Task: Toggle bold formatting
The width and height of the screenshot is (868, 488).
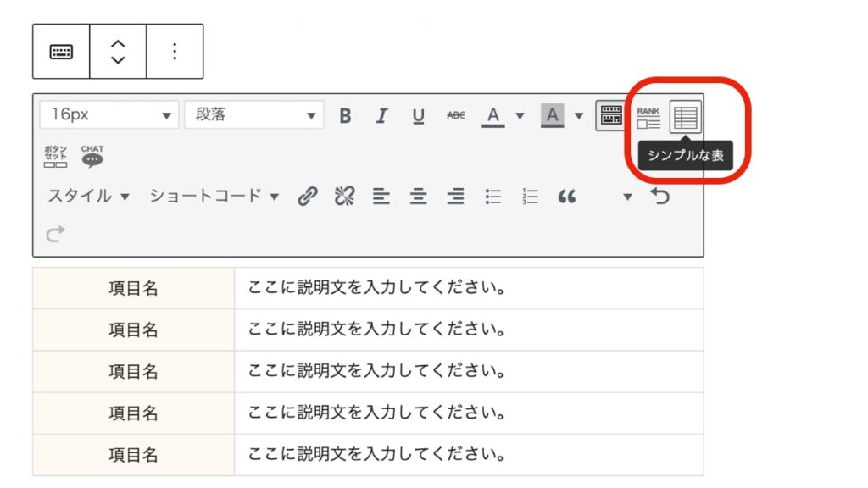Action: tap(345, 115)
